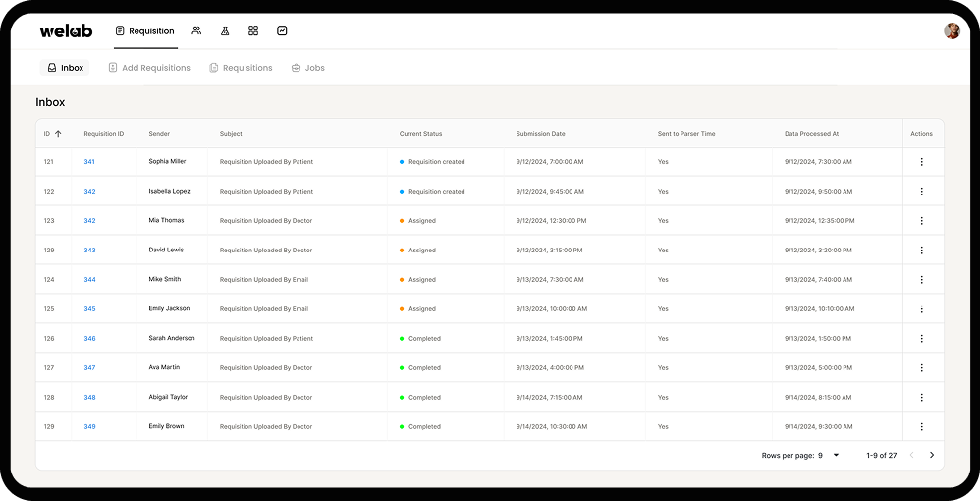The height and width of the screenshot is (501, 980).
Task: Open actions menu for Emily Brown row
Action: (x=921, y=426)
